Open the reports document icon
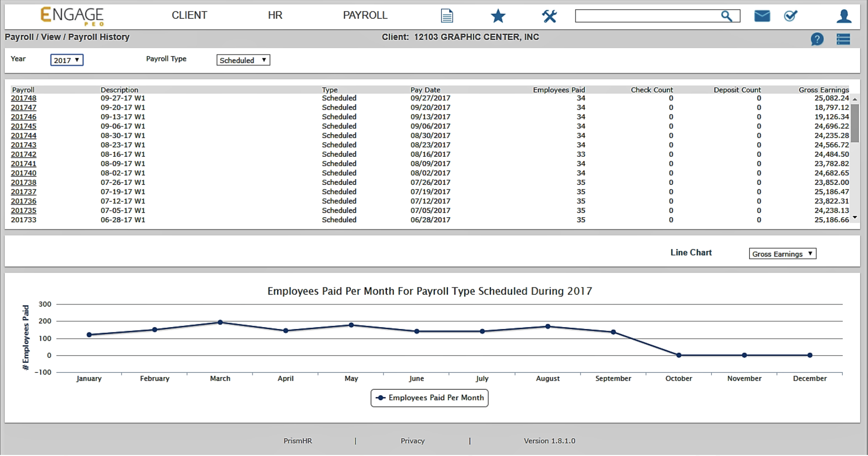This screenshot has height=456, width=868. pyautogui.click(x=447, y=16)
